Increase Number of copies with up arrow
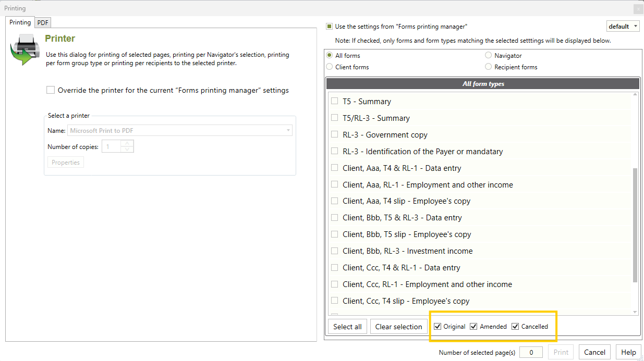The height and width of the screenshot is (361, 644). pos(128,144)
